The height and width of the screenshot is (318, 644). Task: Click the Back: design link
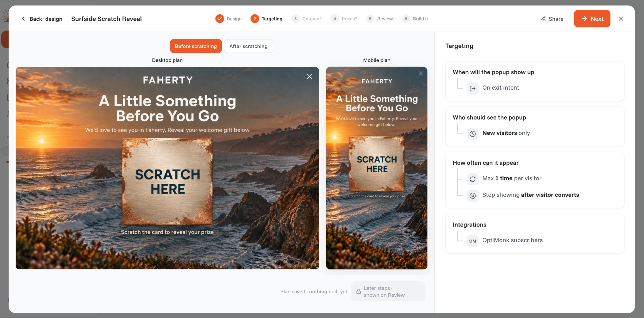tap(42, 19)
